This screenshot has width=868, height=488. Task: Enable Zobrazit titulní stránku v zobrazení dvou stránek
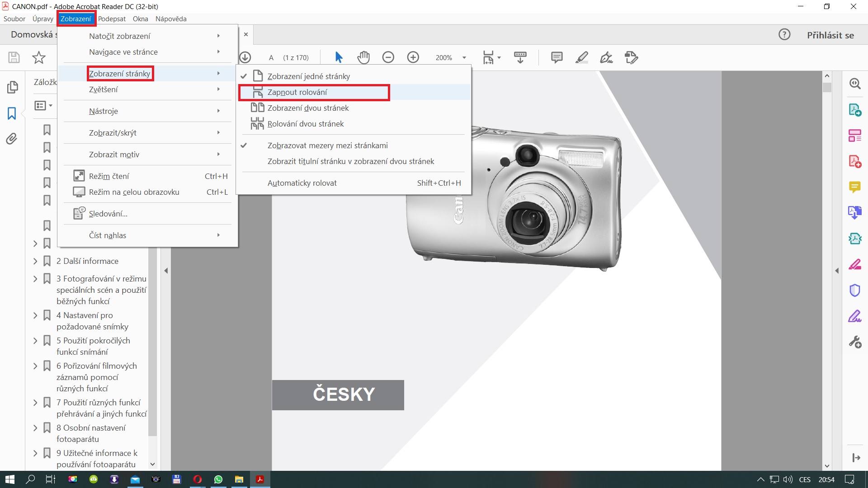350,161
